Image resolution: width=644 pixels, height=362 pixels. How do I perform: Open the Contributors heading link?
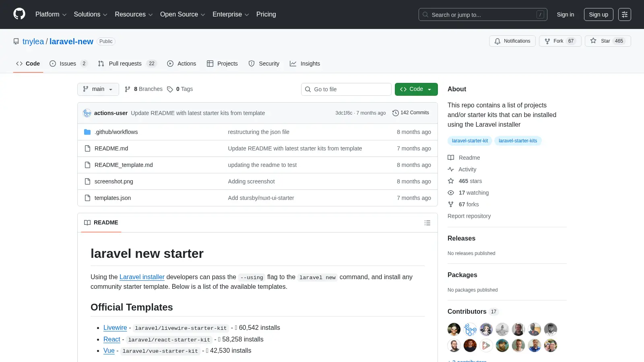pyautogui.click(x=473, y=311)
